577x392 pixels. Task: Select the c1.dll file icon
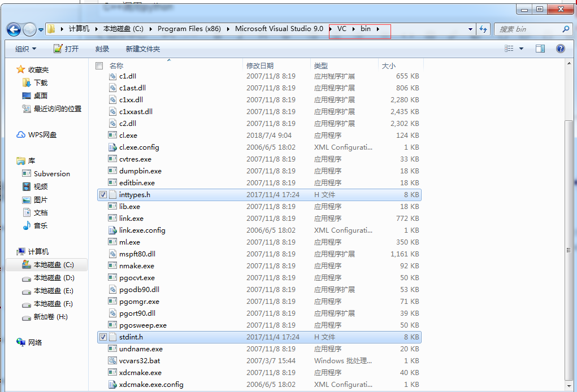tap(112, 76)
